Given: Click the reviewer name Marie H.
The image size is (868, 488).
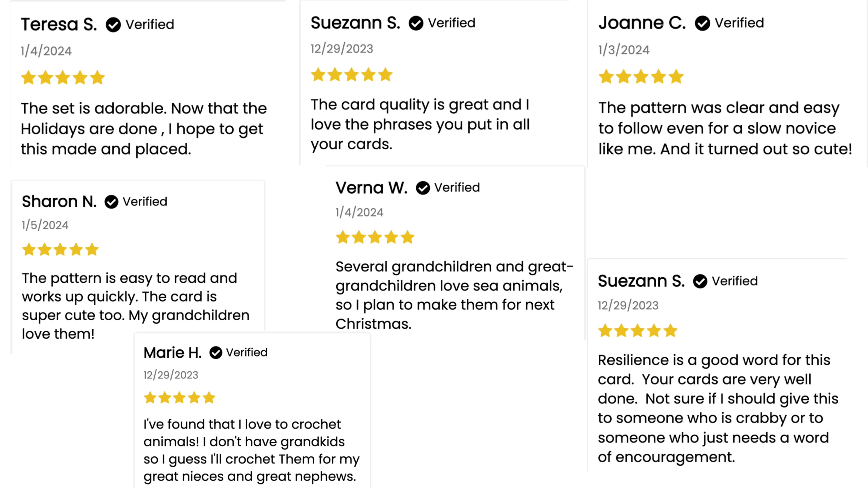Looking at the screenshot, I should [173, 353].
